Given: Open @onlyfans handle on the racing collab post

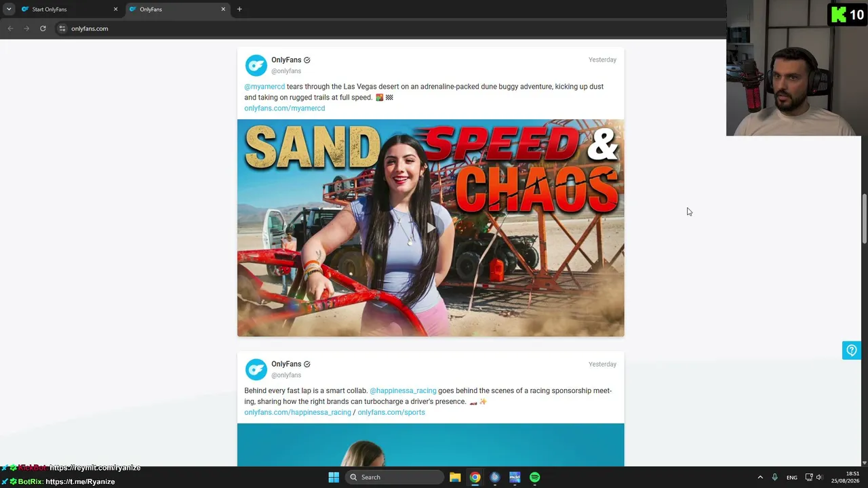Looking at the screenshot, I should tap(286, 375).
